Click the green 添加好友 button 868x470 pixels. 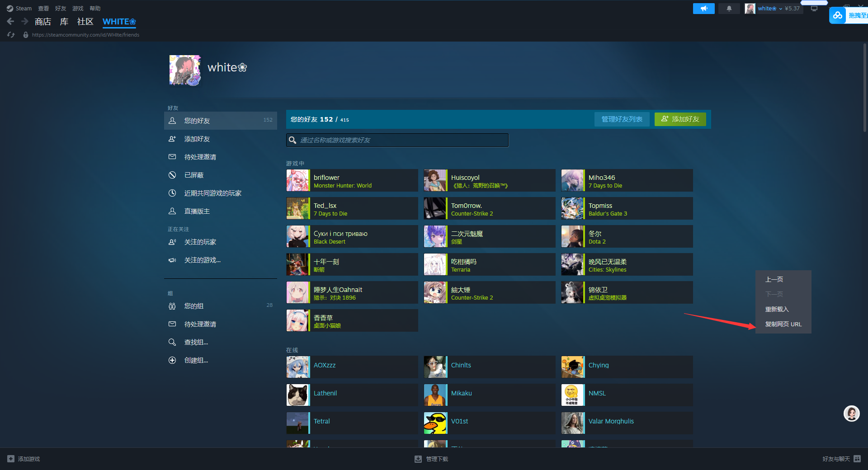(x=680, y=119)
